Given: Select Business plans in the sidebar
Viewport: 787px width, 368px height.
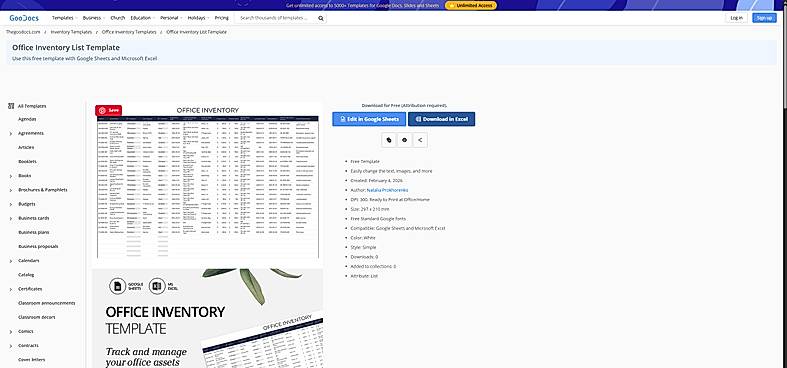Looking at the screenshot, I should pyautogui.click(x=34, y=232).
